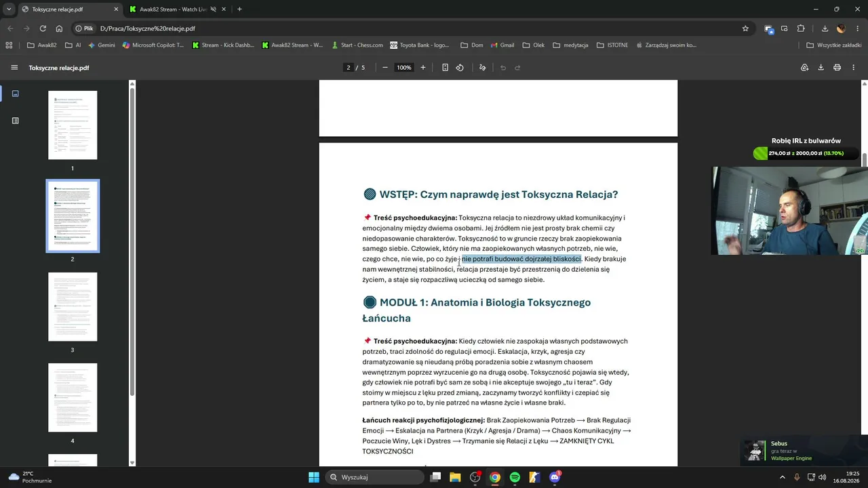Open medytacja bookmark folder
The width and height of the screenshot is (868, 488).
tap(570, 45)
